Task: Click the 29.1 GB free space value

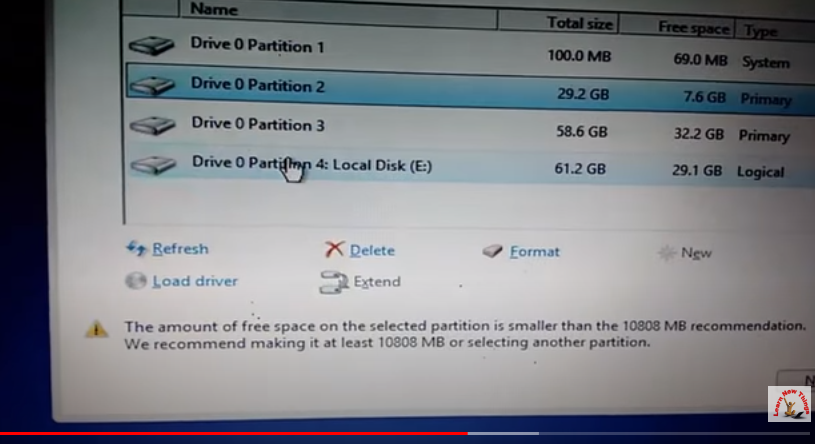Action: click(696, 171)
